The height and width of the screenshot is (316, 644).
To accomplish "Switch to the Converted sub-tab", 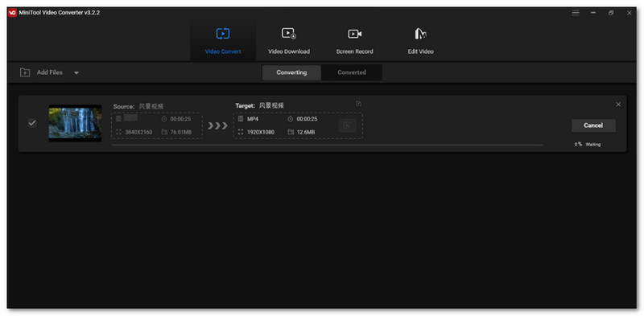I will point(352,72).
